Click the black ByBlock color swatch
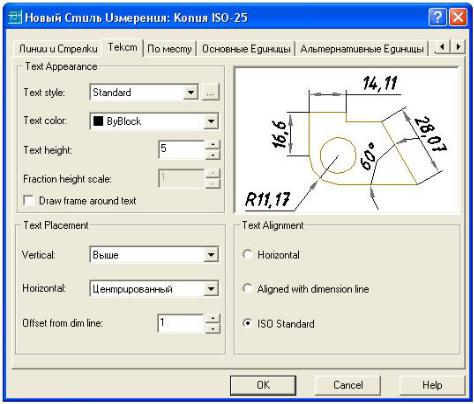The width and height of the screenshot is (474, 404). coord(98,121)
